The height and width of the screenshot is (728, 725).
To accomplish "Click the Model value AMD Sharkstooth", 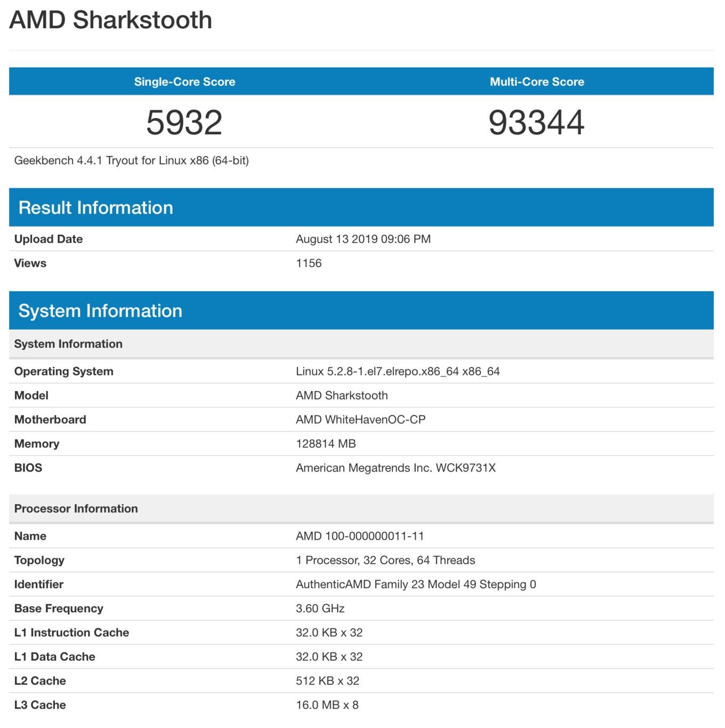I will point(342,395).
